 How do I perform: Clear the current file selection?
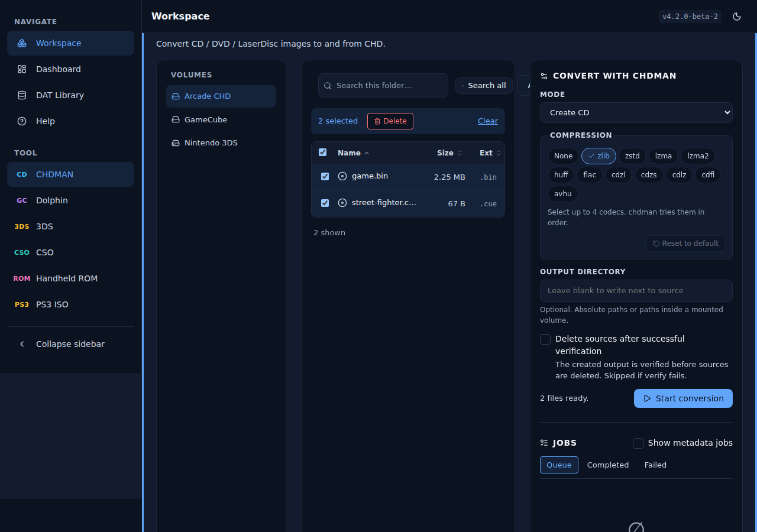point(488,121)
